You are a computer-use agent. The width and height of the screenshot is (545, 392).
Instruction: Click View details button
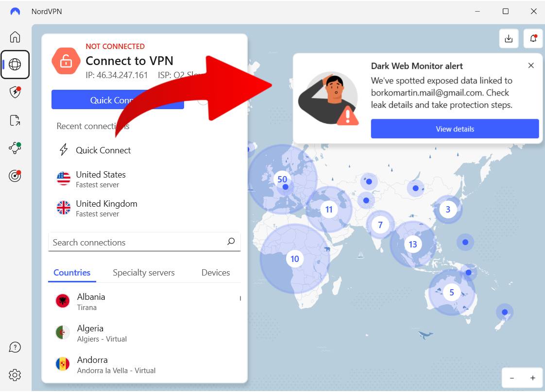click(455, 129)
